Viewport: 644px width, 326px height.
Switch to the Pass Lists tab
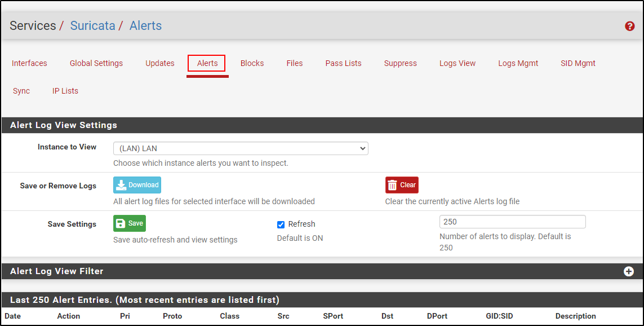343,63
